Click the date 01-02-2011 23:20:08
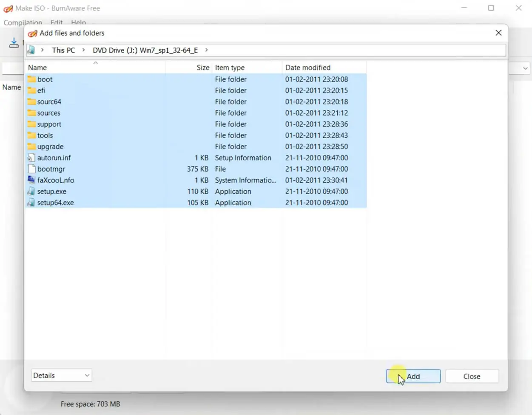Screen dimensions: 532x415 click(316, 79)
